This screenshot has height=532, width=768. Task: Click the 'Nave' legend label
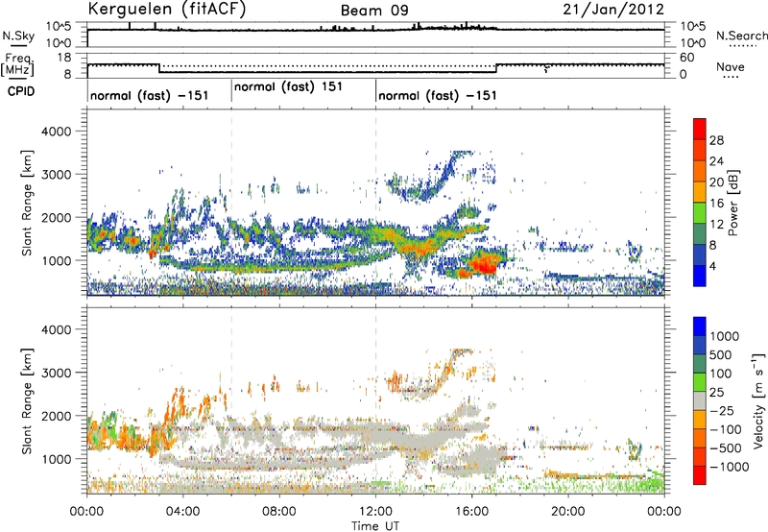[731, 67]
